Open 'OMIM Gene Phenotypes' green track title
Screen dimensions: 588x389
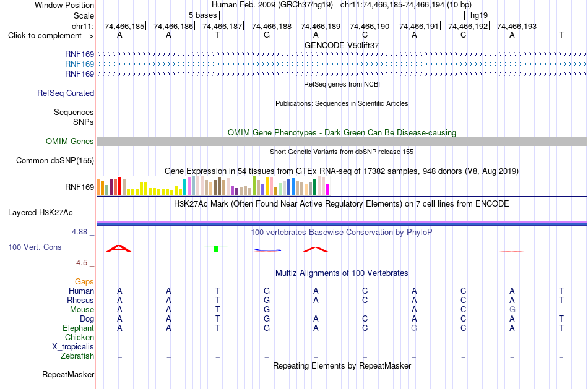342,133
